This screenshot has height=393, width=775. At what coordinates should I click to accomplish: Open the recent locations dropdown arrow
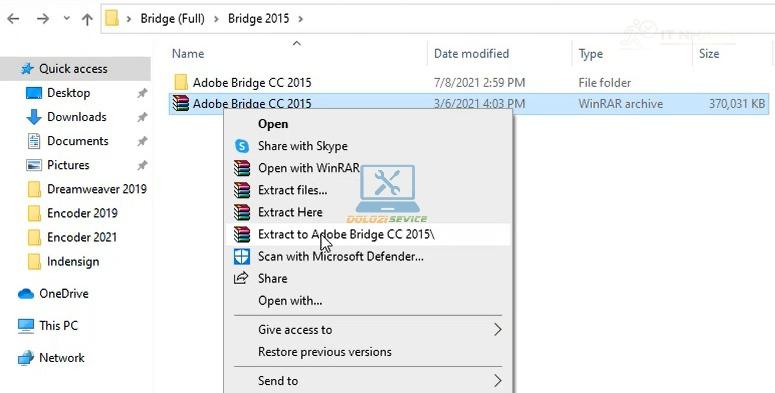[67, 19]
